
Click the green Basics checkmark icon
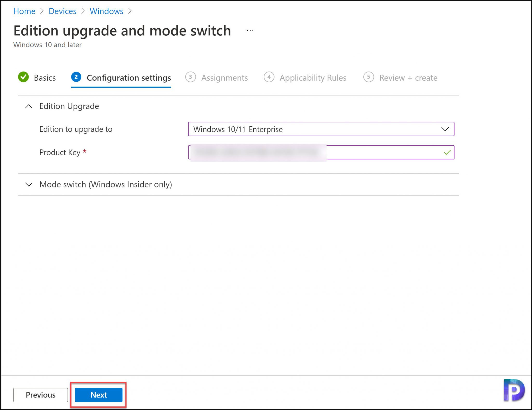click(23, 77)
